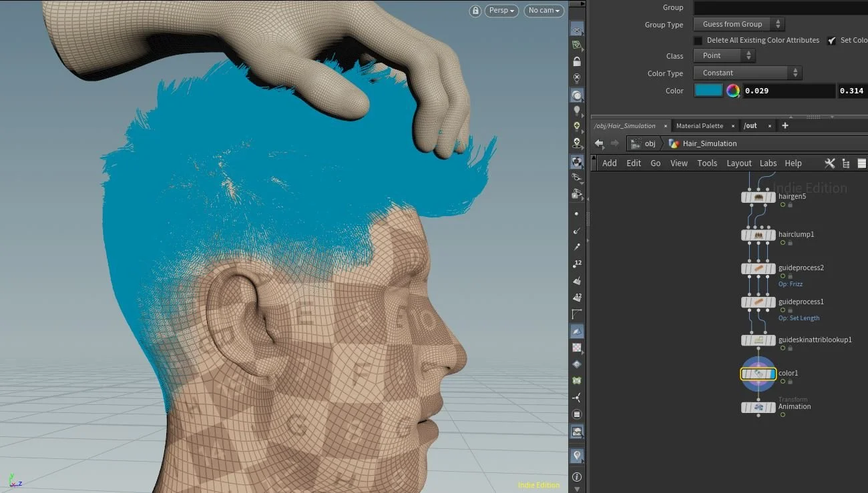Open the color wheel picker beside the Color swatch
The height and width of the screenshot is (493, 868).
coord(732,90)
